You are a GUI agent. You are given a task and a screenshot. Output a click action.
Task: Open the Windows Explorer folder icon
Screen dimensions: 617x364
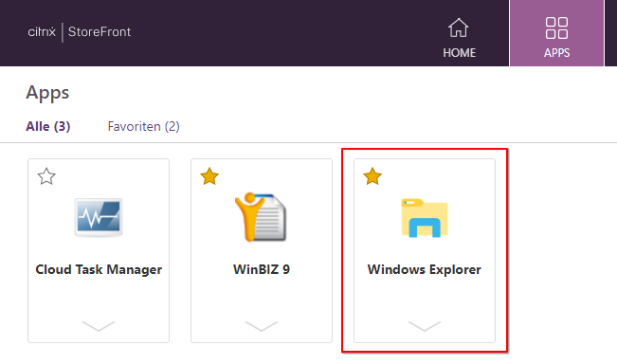coord(425,218)
